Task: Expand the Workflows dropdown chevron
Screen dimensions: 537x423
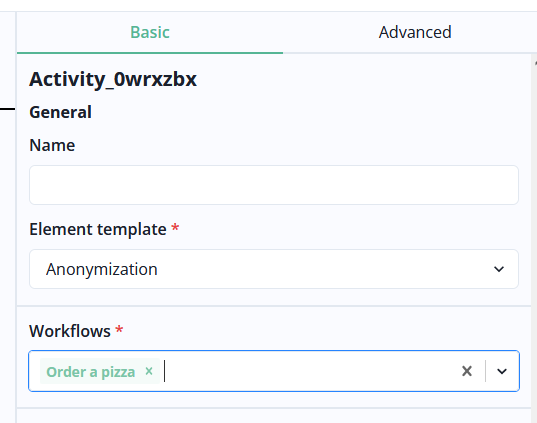Action: 502,371
